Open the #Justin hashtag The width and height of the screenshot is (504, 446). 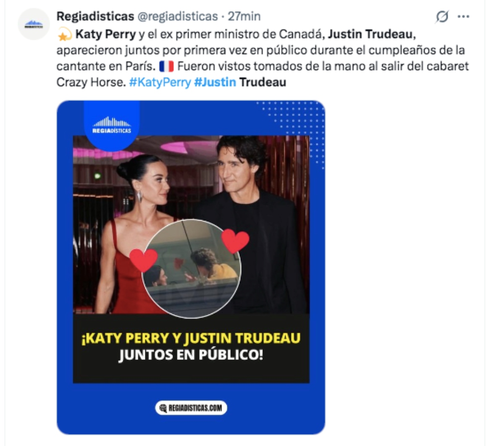(x=215, y=82)
